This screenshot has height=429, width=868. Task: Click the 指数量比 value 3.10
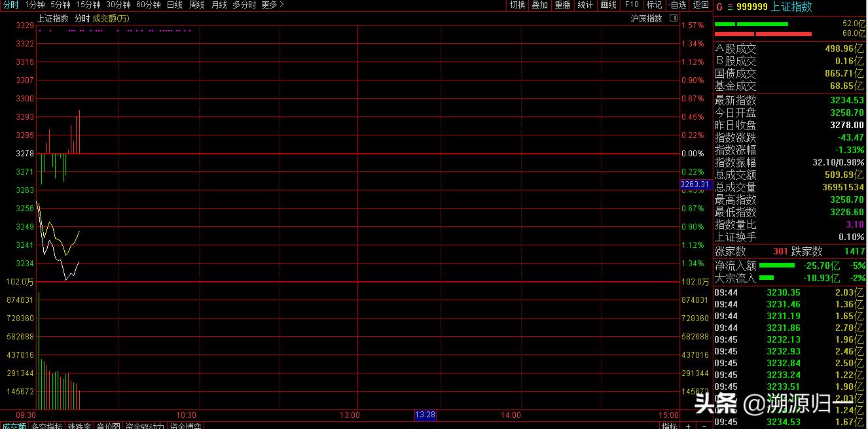coord(855,224)
